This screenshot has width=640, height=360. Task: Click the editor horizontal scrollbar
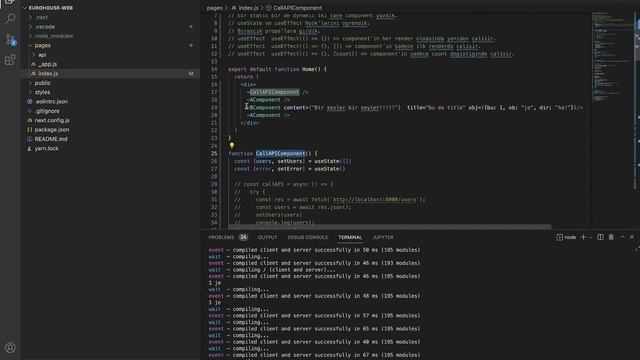coord(389,227)
